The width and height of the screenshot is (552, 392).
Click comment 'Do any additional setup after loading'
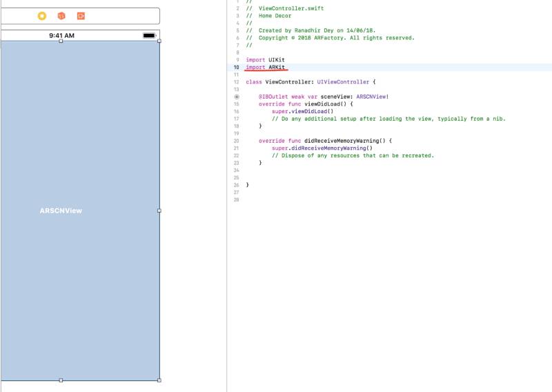(388, 119)
